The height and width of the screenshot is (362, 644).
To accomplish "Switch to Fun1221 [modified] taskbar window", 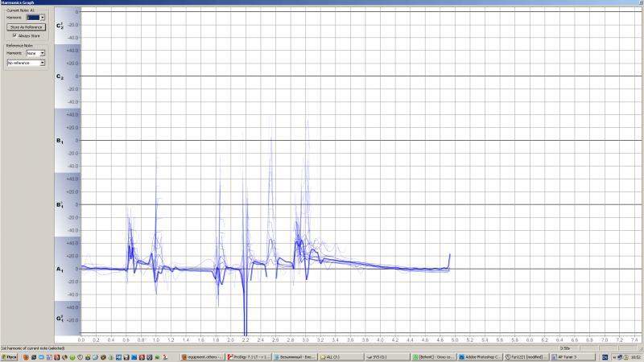I will pyautogui.click(x=526, y=356).
